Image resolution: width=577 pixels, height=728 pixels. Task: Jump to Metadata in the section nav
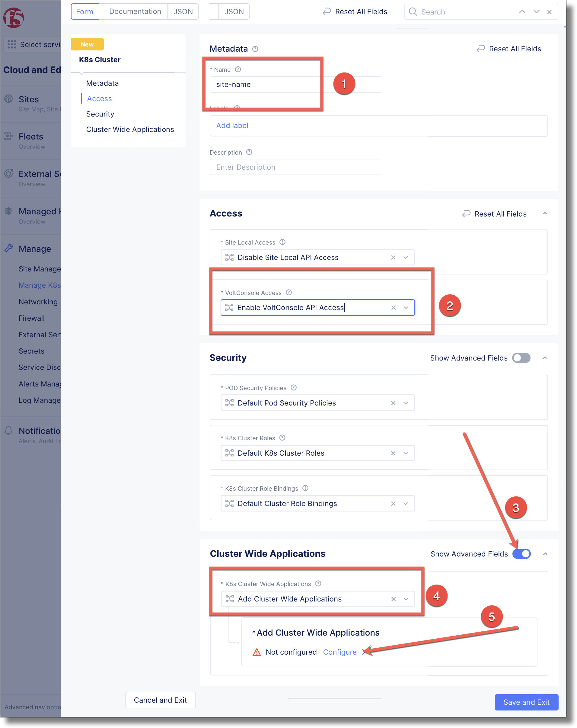click(102, 83)
